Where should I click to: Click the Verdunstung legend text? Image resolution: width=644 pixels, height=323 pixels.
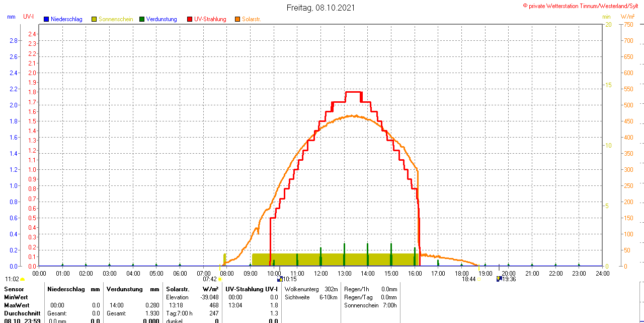[162, 19]
